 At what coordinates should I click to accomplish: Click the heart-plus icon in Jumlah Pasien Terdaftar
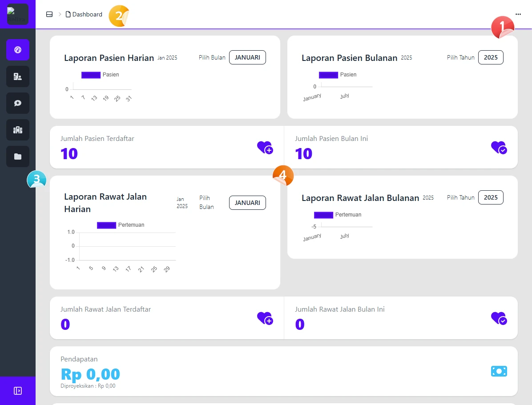[265, 147]
